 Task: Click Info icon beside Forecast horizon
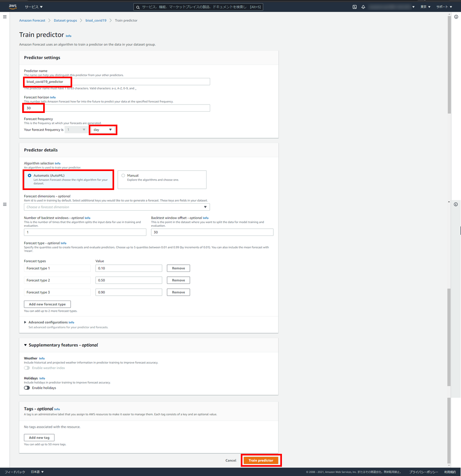click(53, 97)
